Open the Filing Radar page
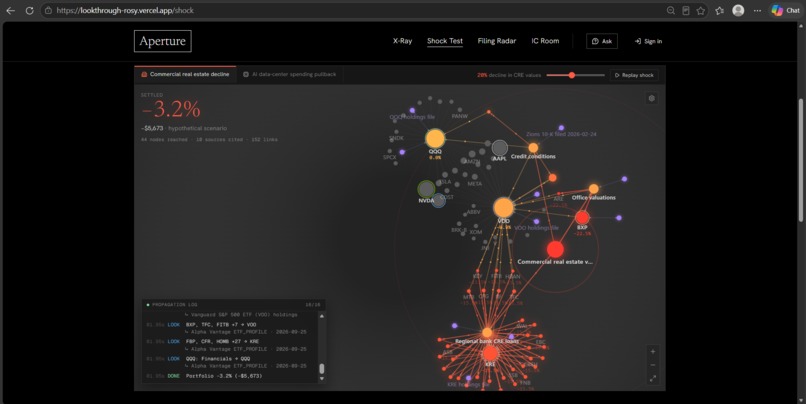The height and width of the screenshot is (404, 806). 497,41
